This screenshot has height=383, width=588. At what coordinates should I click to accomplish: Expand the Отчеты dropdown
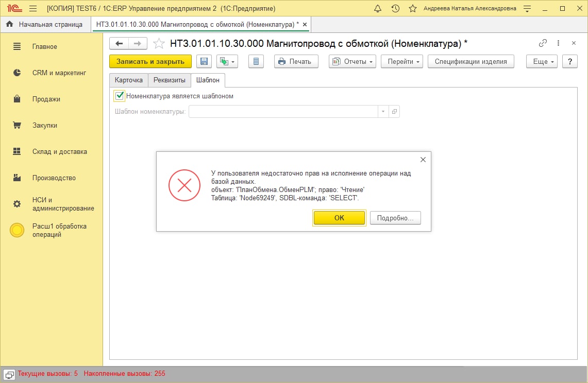pos(352,61)
